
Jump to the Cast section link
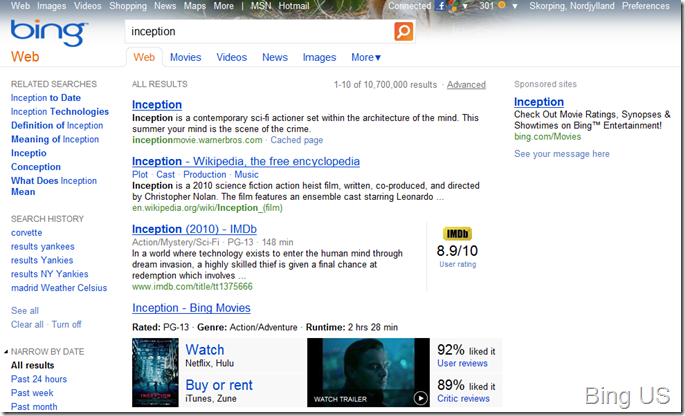tap(166, 174)
